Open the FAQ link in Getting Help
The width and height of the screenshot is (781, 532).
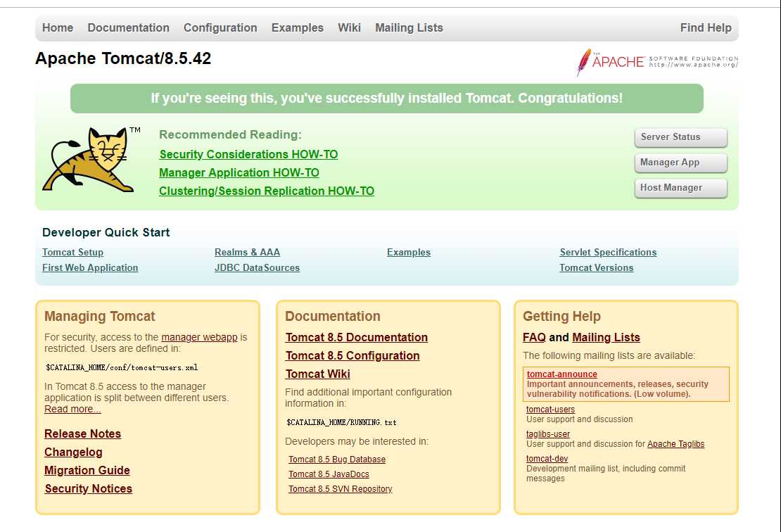[534, 338]
